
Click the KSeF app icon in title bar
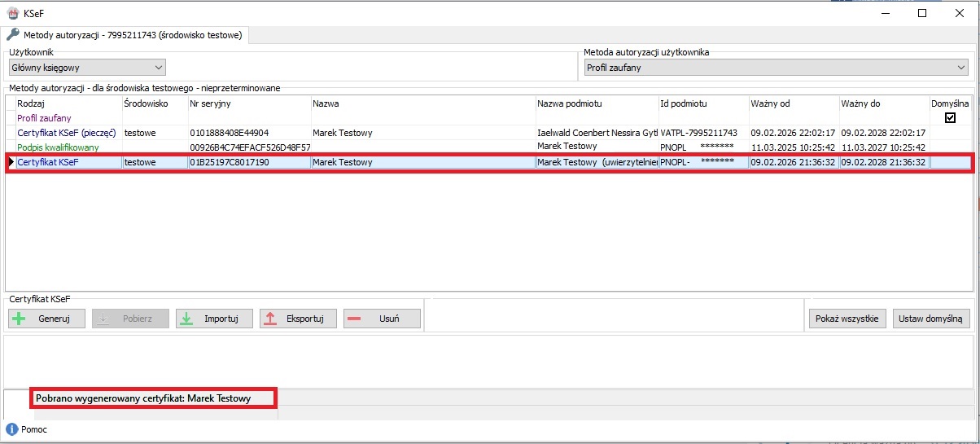pyautogui.click(x=12, y=13)
